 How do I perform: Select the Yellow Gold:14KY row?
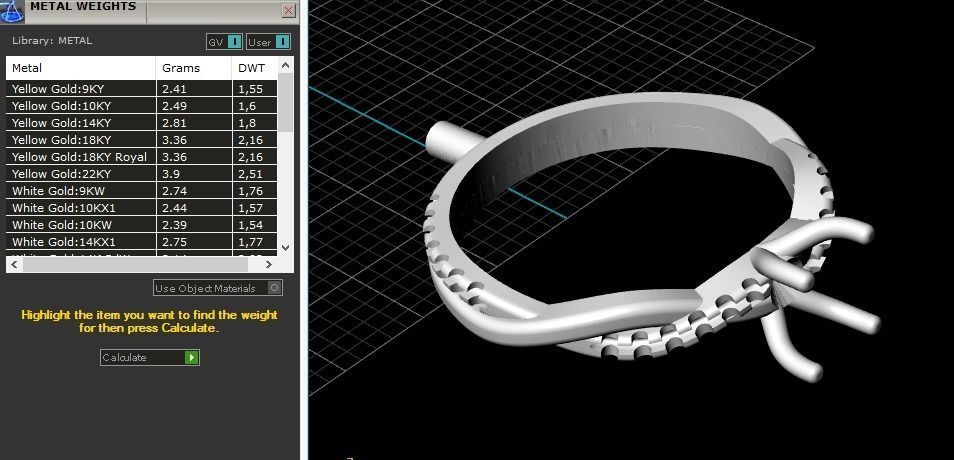coord(142,123)
